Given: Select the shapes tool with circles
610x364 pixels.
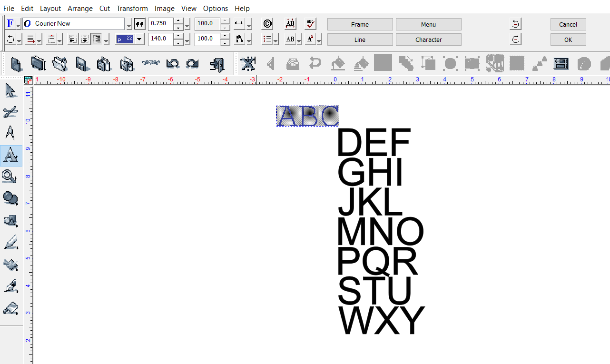Looking at the screenshot, I should pos(10,198).
